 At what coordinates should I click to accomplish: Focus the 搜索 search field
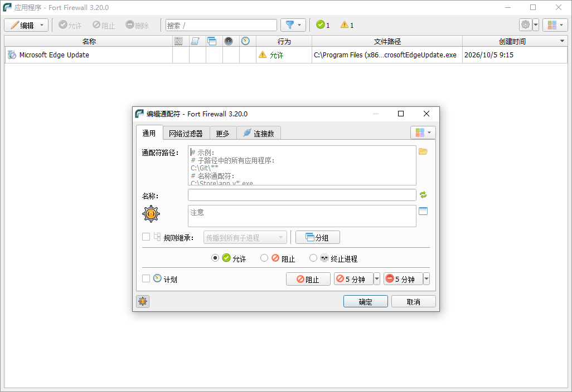click(221, 25)
